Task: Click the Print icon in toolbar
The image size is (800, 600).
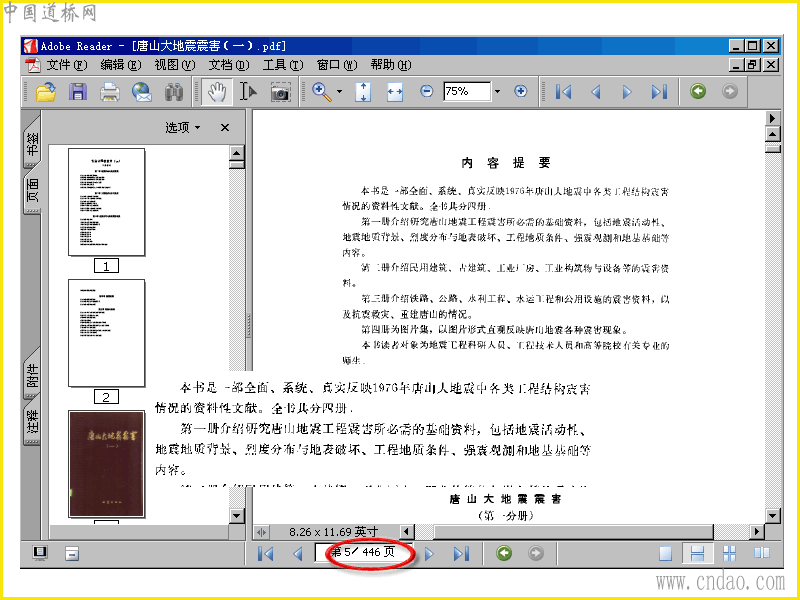Action: pyautogui.click(x=110, y=92)
